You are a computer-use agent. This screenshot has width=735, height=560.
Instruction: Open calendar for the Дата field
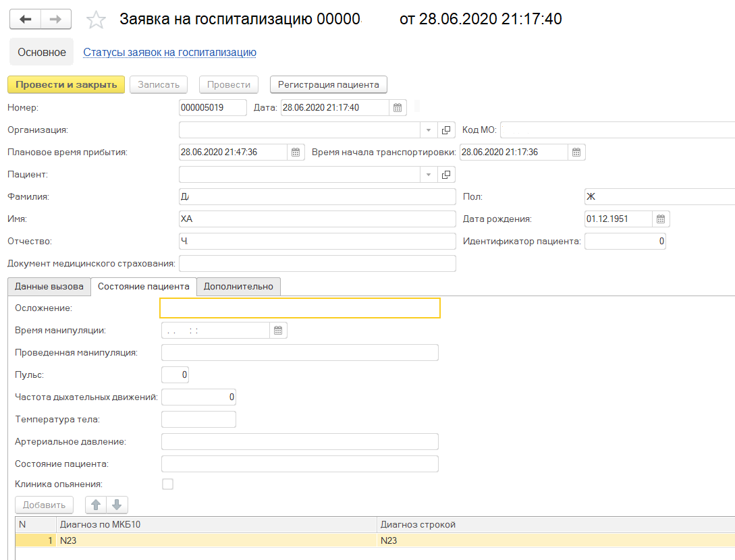pos(398,107)
